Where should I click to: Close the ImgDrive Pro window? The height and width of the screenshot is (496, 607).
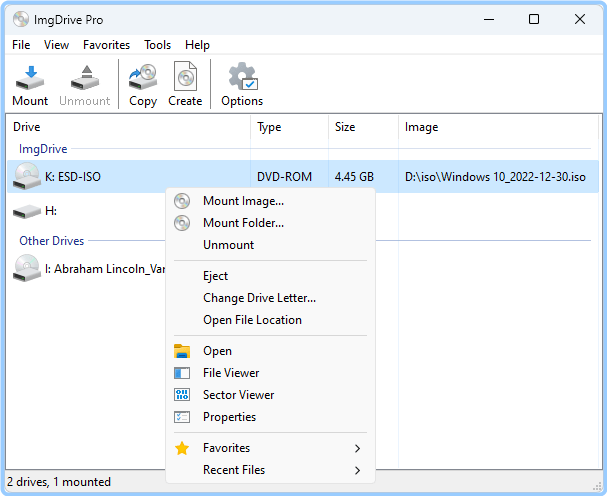coord(580,19)
